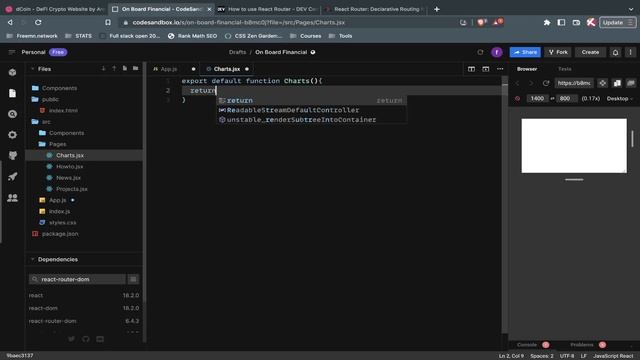
Task: Open News.jsx in the file tree
Action: pos(69,178)
